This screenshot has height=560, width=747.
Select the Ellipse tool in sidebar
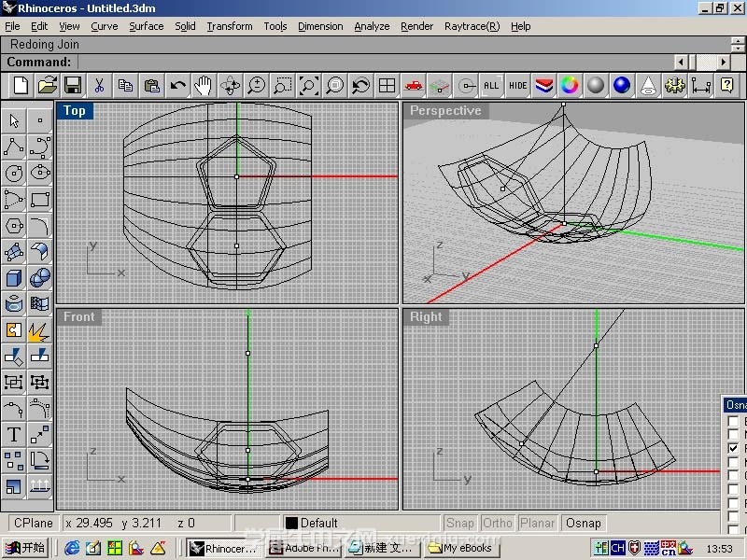click(40, 173)
